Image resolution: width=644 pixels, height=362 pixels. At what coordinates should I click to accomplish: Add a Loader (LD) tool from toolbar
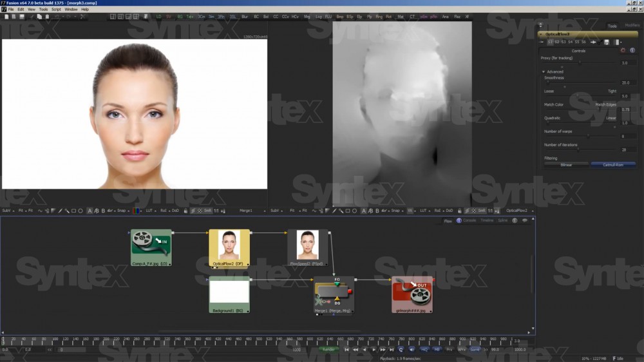(x=159, y=16)
